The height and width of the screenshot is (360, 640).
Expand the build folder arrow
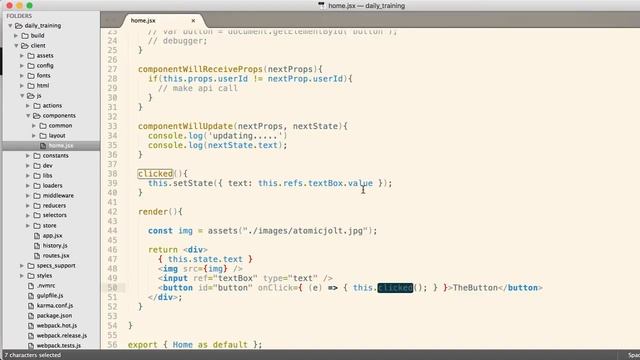click(x=16, y=36)
